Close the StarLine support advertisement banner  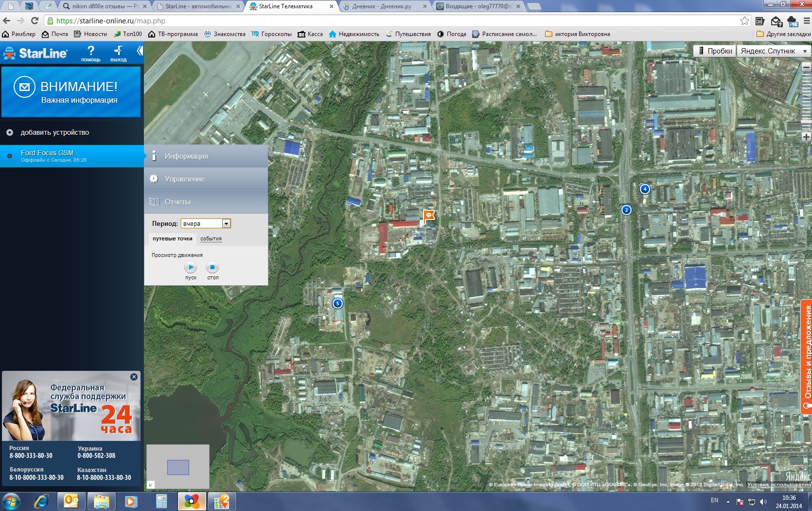tap(134, 377)
